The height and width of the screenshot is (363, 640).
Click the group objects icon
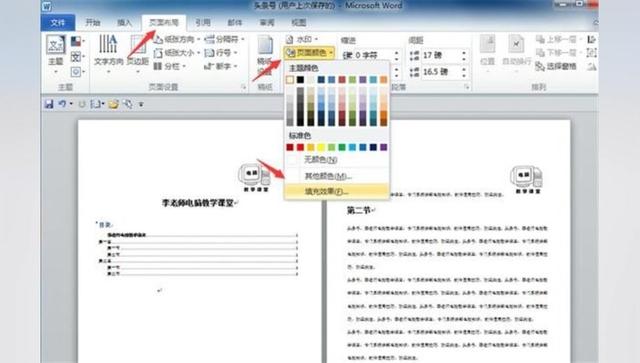pyautogui.click(x=591, y=53)
